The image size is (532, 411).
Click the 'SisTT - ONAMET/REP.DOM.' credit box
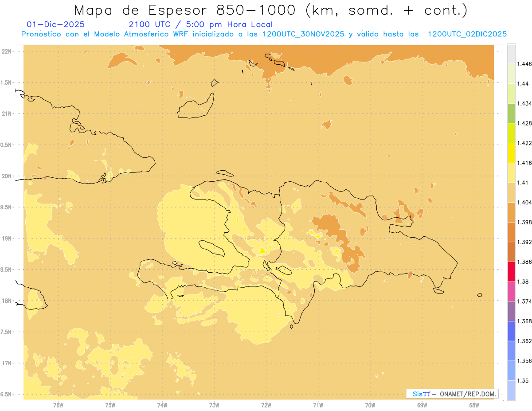coord(452,394)
